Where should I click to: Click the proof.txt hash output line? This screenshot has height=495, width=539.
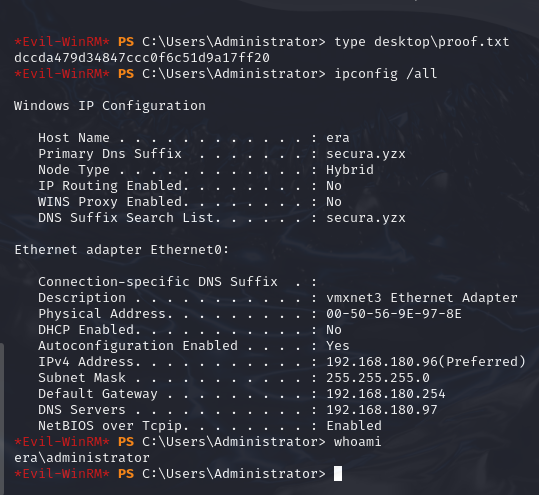(x=142, y=58)
